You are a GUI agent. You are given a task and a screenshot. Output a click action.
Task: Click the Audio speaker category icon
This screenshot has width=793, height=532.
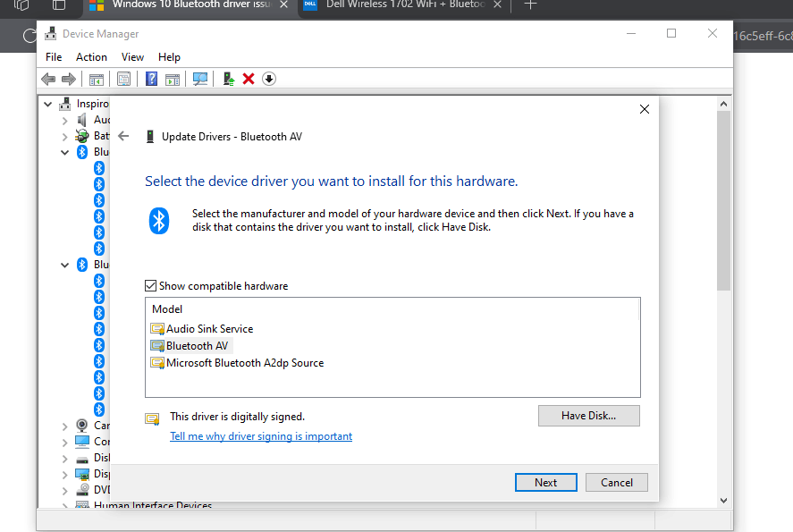point(82,120)
